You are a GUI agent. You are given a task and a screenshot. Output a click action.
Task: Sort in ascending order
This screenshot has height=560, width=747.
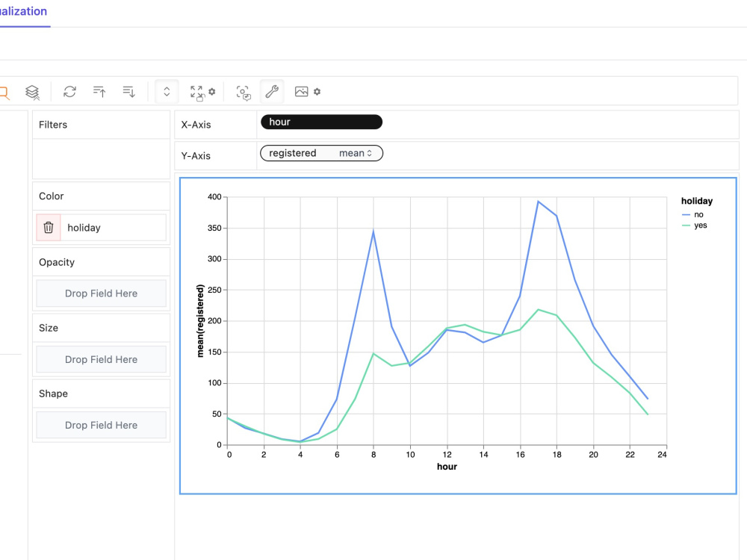[x=99, y=91]
